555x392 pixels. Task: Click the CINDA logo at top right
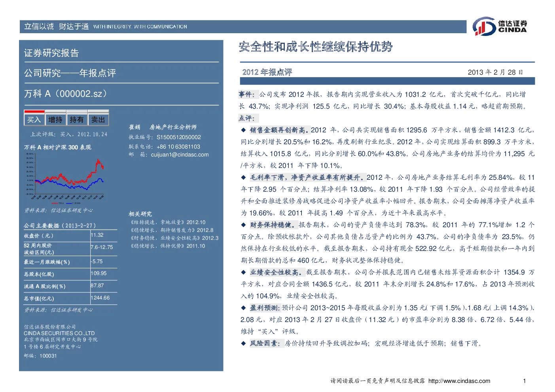pos(500,26)
